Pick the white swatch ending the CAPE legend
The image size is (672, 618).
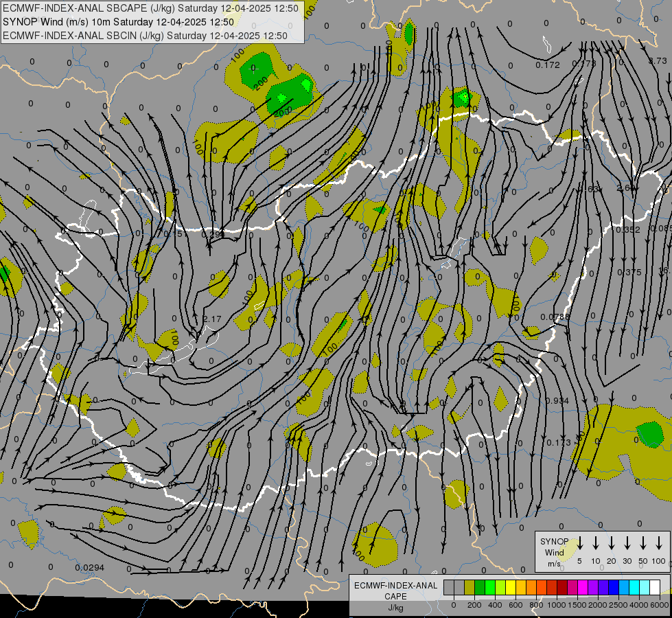coord(655,587)
